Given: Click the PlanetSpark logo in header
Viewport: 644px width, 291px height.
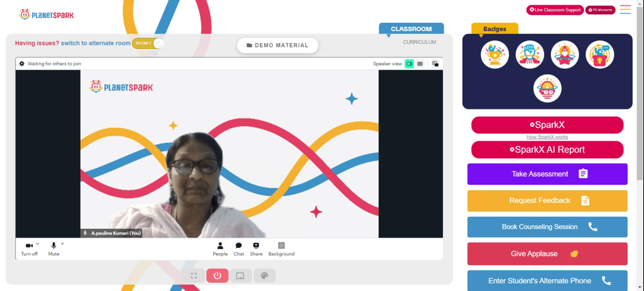Looking at the screenshot, I should pos(46,15).
